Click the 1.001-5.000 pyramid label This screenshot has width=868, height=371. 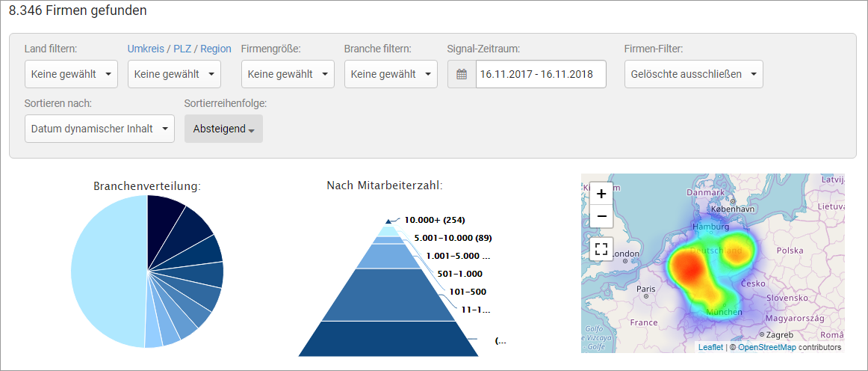point(458,256)
